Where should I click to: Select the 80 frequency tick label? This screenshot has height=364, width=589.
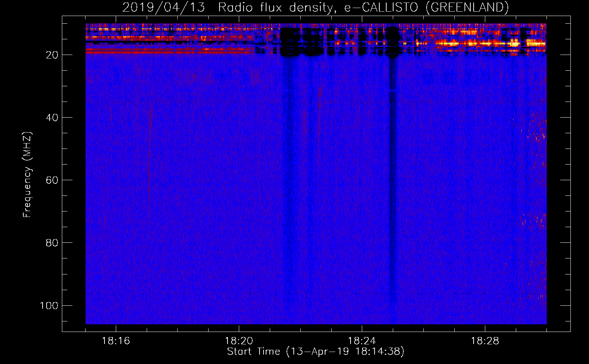(x=52, y=243)
